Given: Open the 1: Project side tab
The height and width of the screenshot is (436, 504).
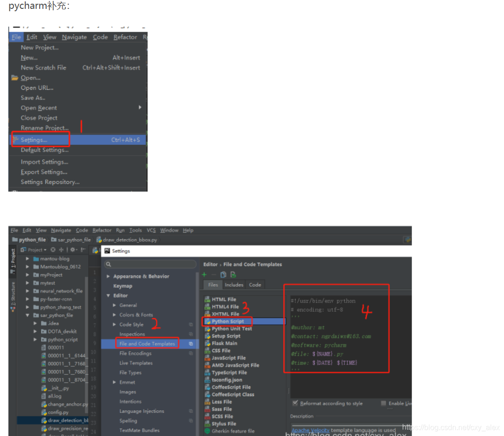Looking at the screenshot, I should 13,260.
